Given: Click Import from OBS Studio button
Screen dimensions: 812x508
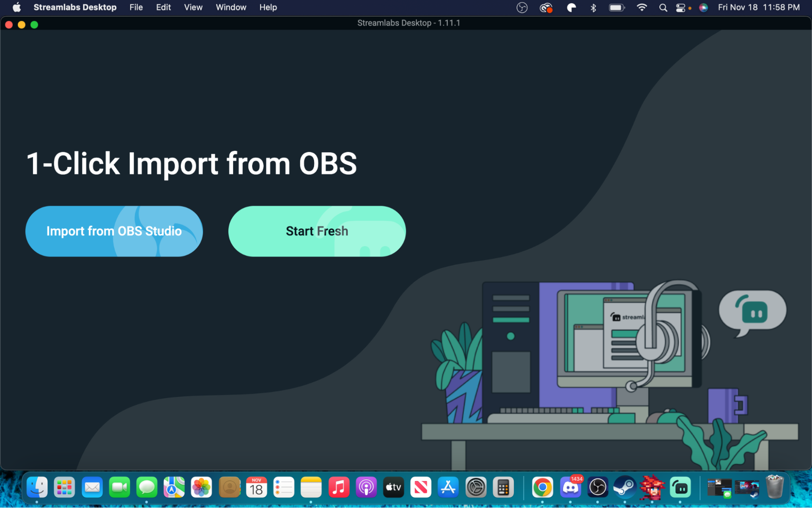Looking at the screenshot, I should click(114, 231).
